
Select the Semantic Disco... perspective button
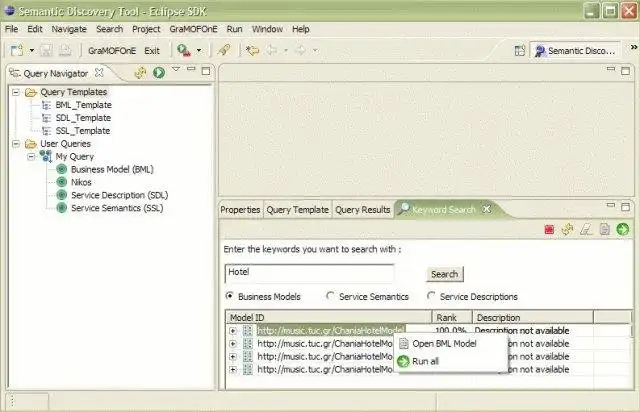coord(575,51)
